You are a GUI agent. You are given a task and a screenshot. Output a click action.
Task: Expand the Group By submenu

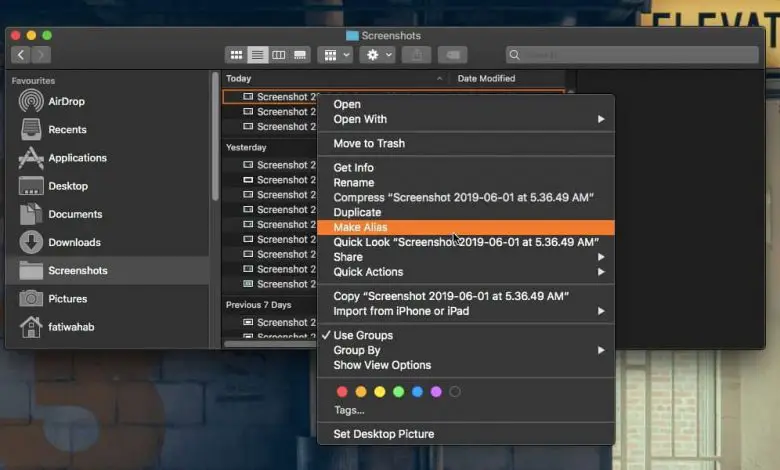(466, 351)
